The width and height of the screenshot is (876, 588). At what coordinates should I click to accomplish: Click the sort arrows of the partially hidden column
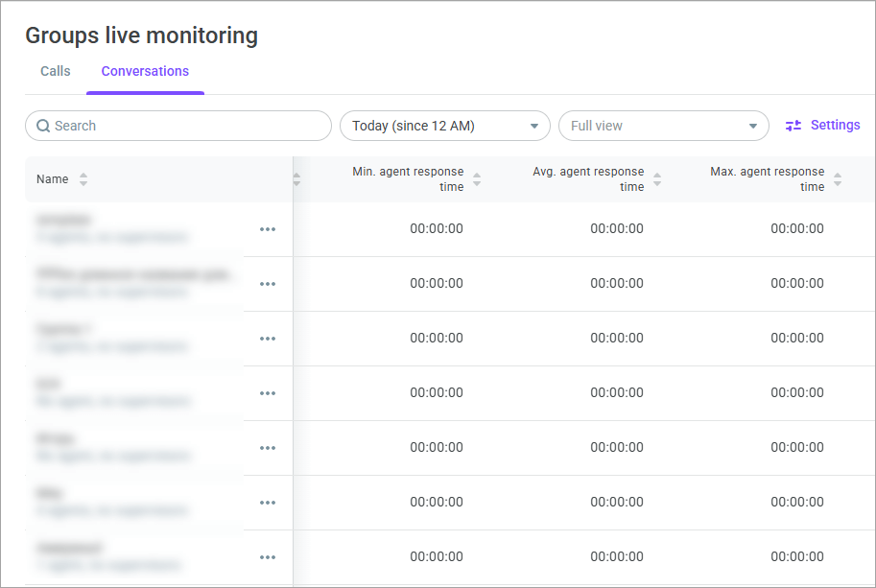[296, 179]
